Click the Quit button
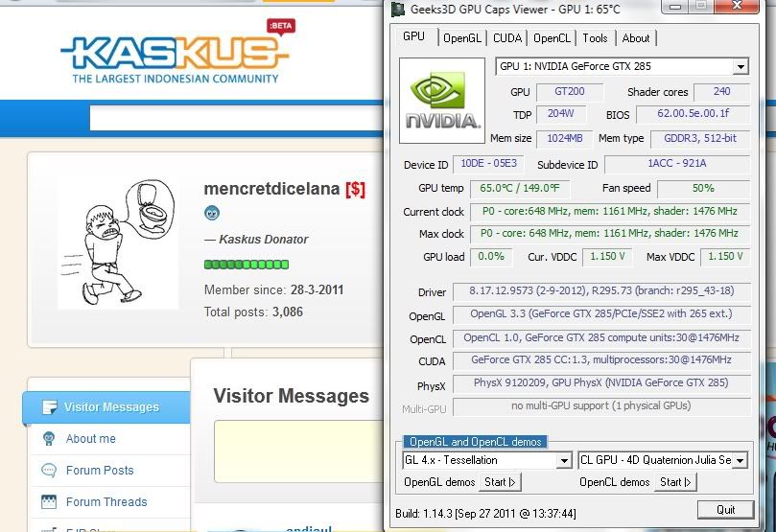 (725, 510)
